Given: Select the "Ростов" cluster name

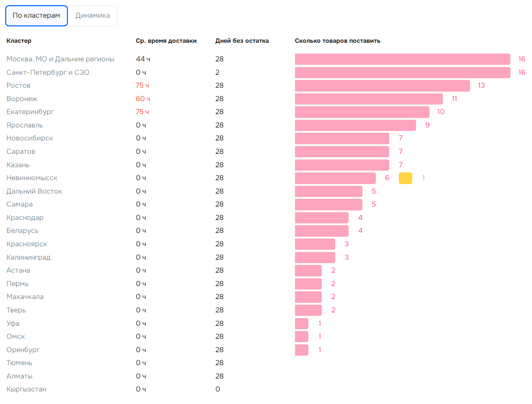Looking at the screenshot, I should click(x=19, y=86).
